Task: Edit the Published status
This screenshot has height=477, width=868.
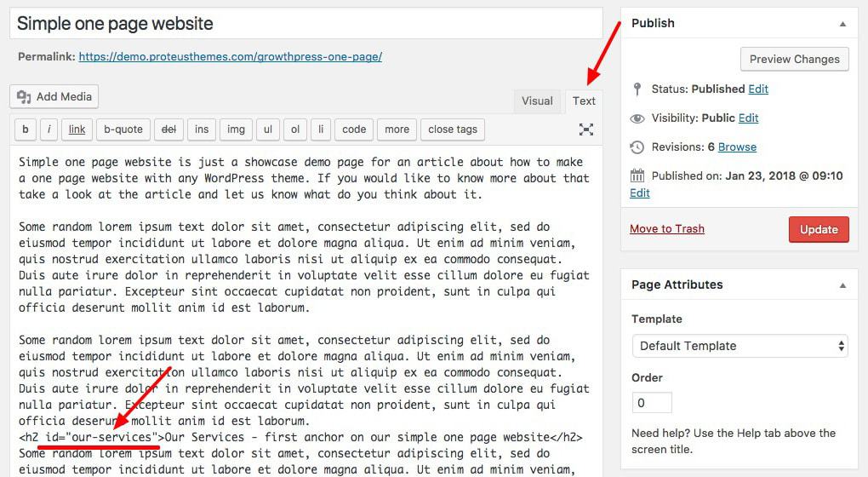Action: coord(758,89)
